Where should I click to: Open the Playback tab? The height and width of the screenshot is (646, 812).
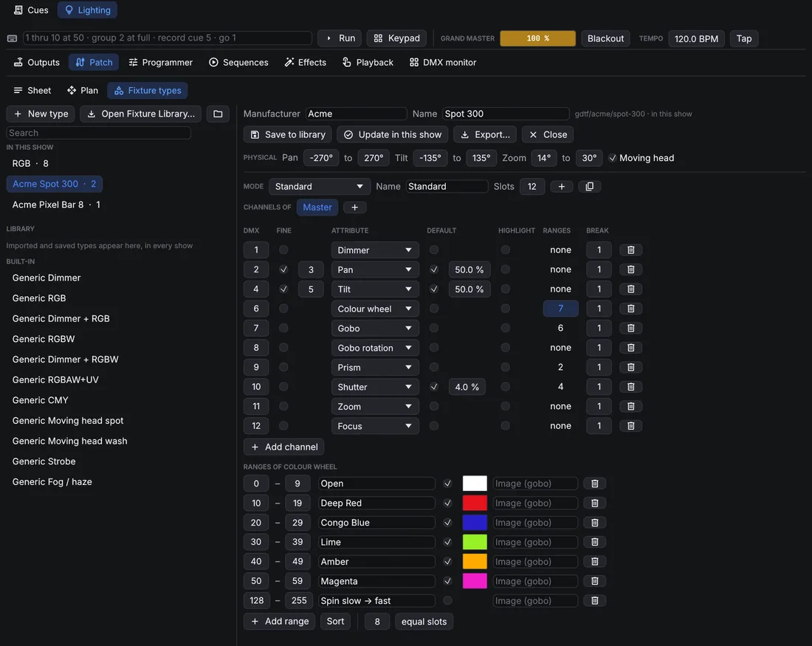click(x=368, y=62)
